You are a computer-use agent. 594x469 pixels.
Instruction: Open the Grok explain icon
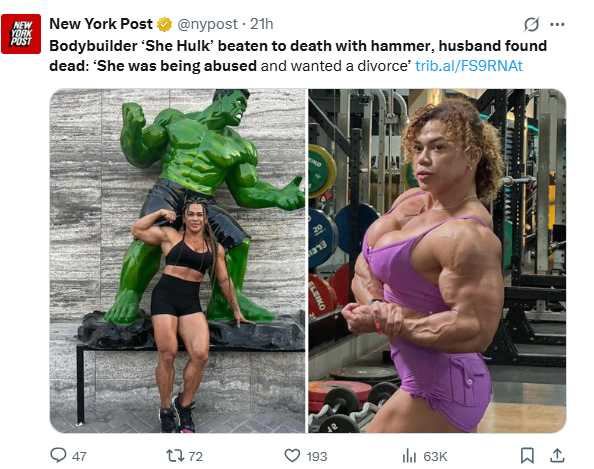pos(531,25)
